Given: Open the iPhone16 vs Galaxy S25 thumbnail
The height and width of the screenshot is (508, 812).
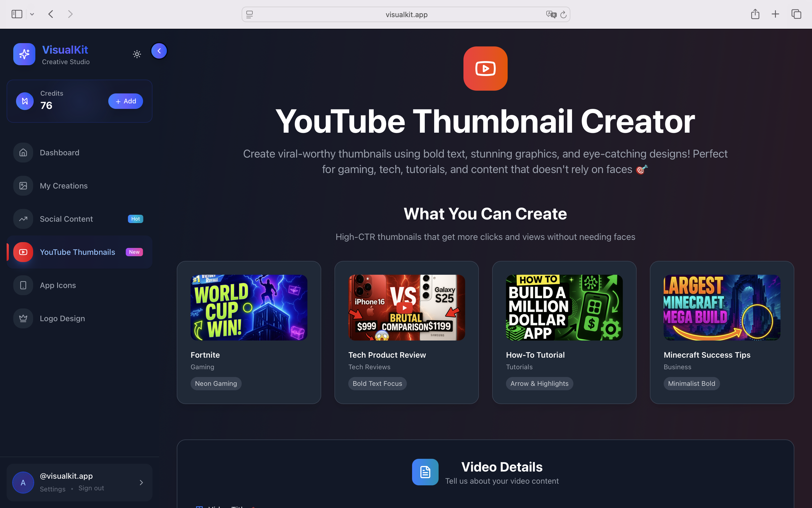Looking at the screenshot, I should click(x=407, y=307).
